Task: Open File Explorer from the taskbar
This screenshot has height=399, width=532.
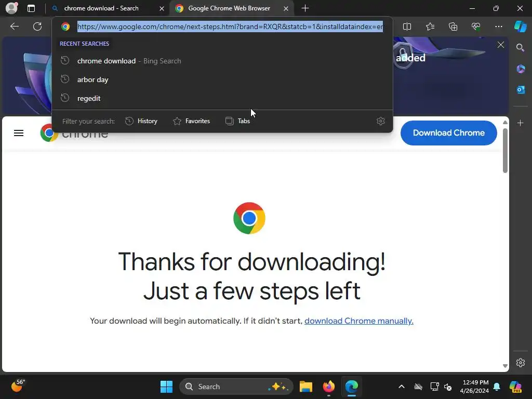Action: 305,387
